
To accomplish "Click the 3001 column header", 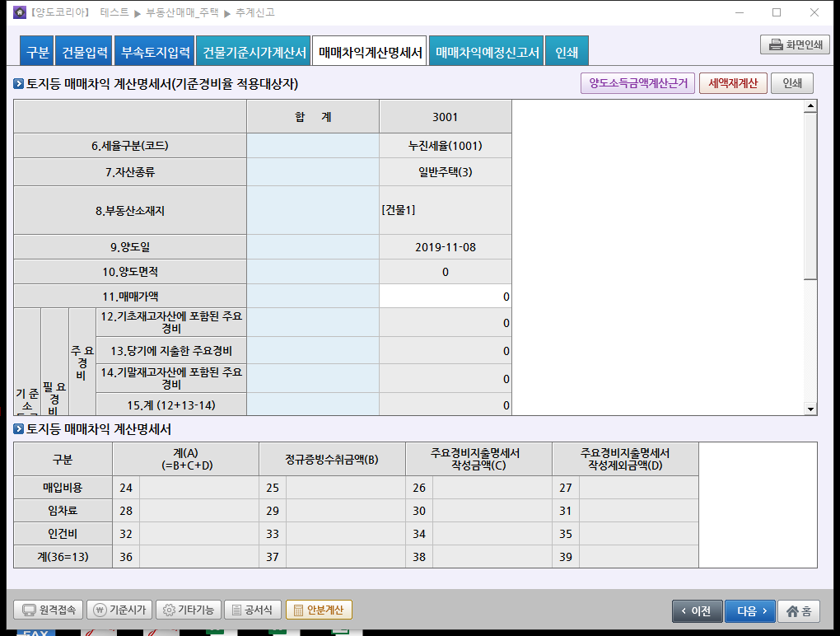I will pos(446,117).
